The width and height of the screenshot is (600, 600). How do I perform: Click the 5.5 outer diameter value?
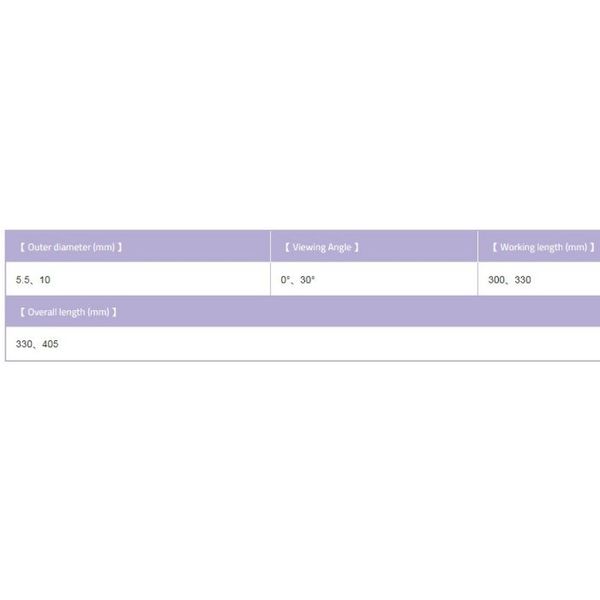tap(23, 280)
